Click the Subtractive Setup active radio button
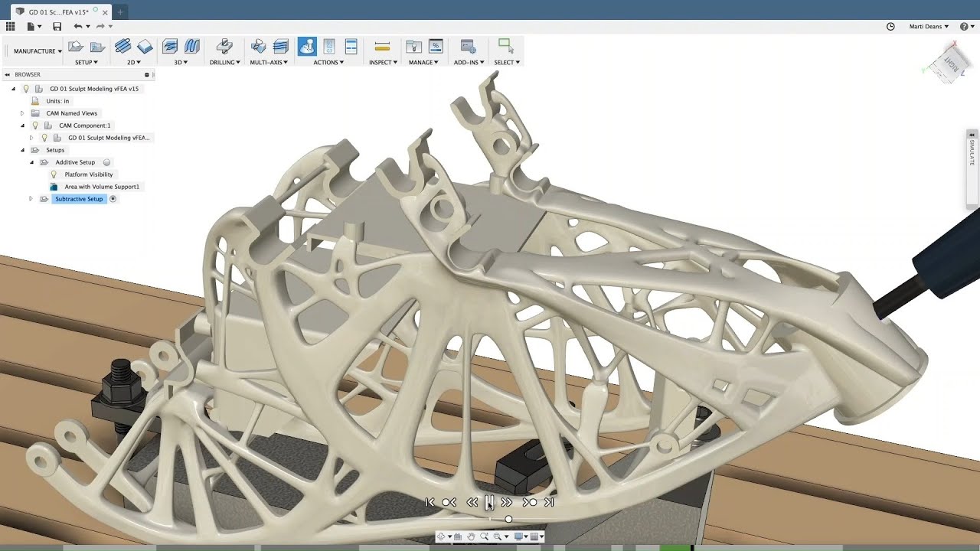 pos(113,199)
